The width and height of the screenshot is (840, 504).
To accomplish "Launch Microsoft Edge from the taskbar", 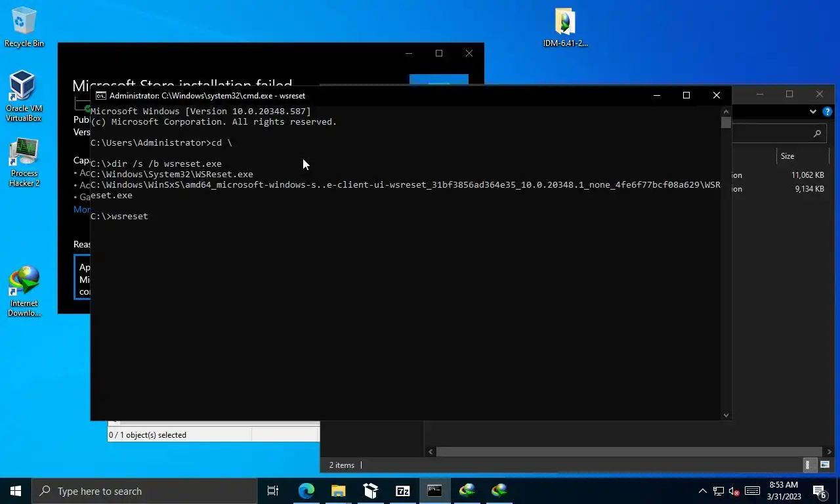I will 306,491.
